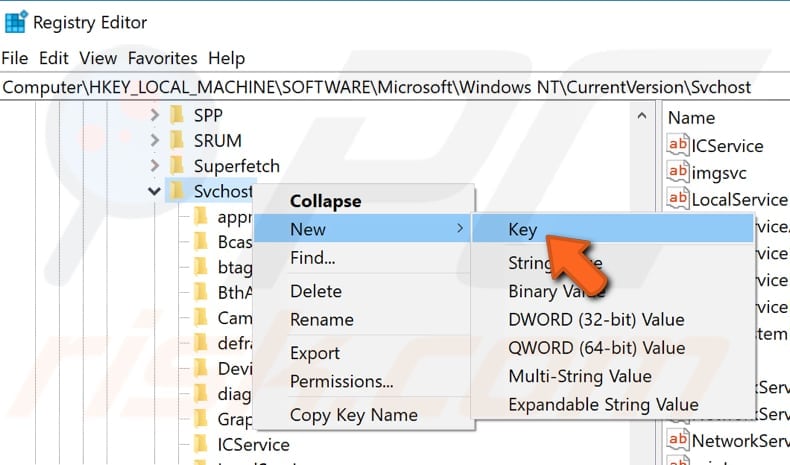The height and width of the screenshot is (465, 790).
Task: Choose Find... in the context menu
Action: tap(312, 258)
